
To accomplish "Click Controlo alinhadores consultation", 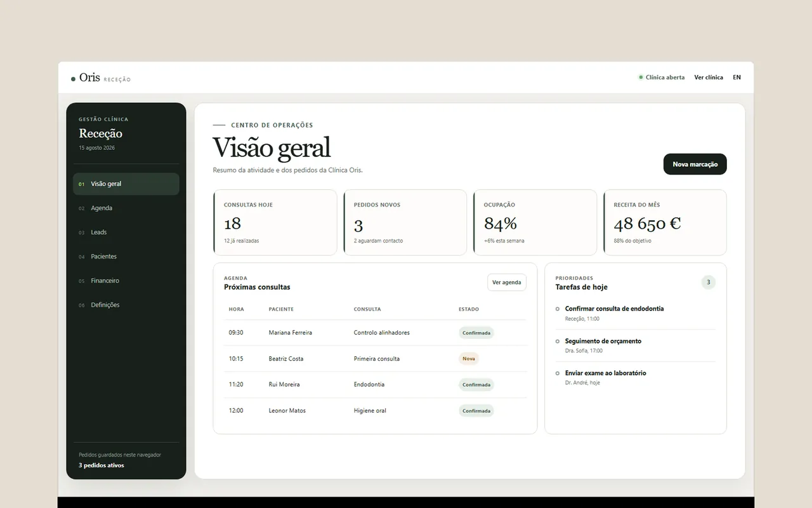I will [382, 333].
